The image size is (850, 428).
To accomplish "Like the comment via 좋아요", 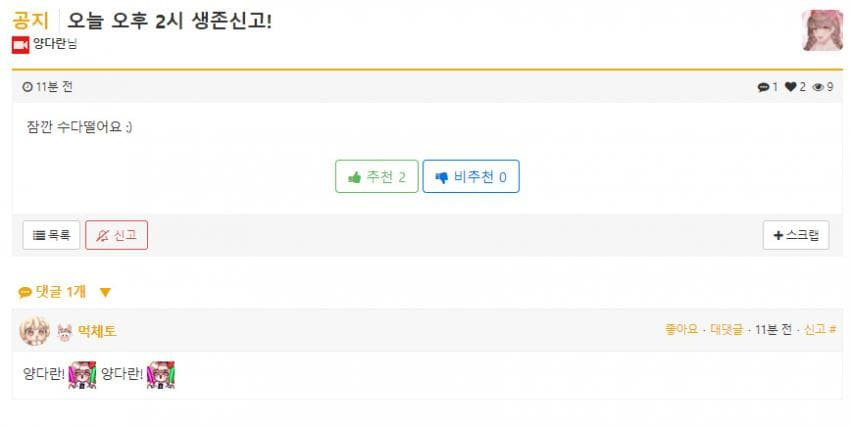I will (681, 329).
